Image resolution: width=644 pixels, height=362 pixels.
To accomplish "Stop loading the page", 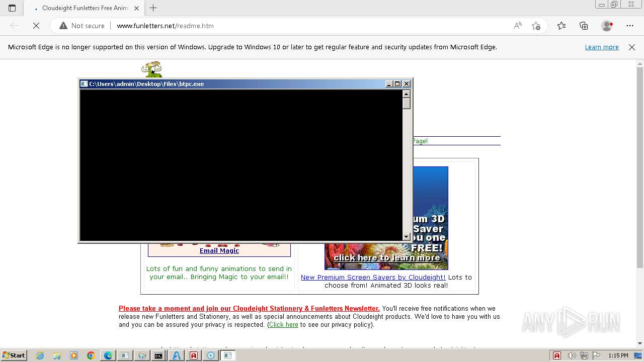I will click(36, 26).
